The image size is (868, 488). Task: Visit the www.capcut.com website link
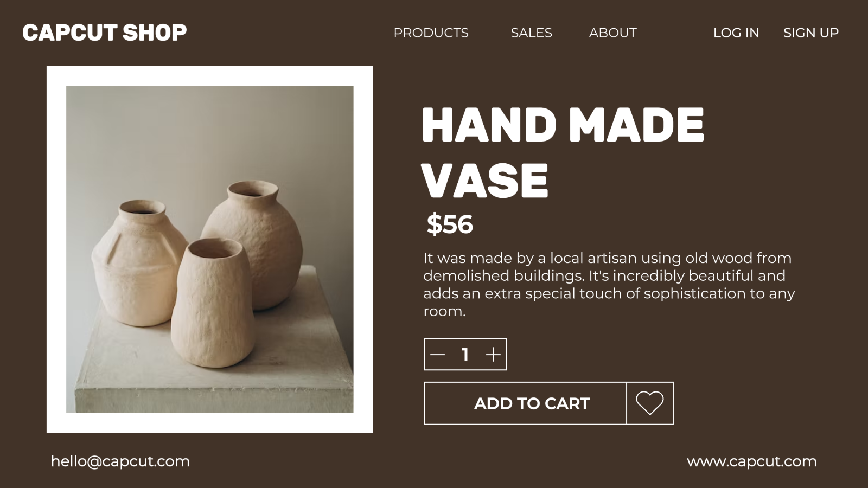tap(751, 461)
